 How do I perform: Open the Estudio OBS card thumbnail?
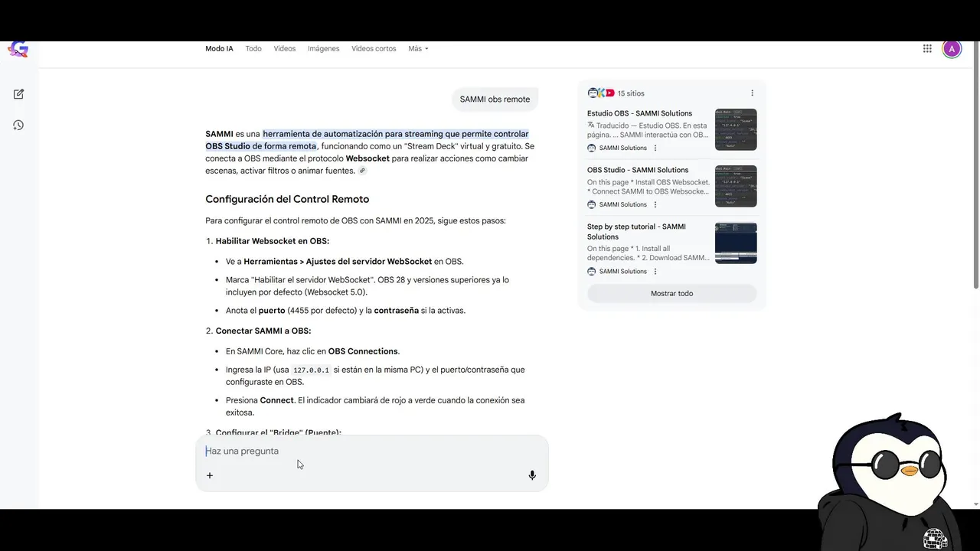(736, 129)
